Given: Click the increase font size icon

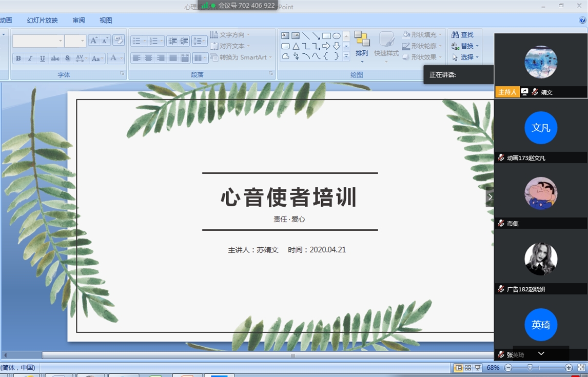Looking at the screenshot, I should tap(94, 41).
